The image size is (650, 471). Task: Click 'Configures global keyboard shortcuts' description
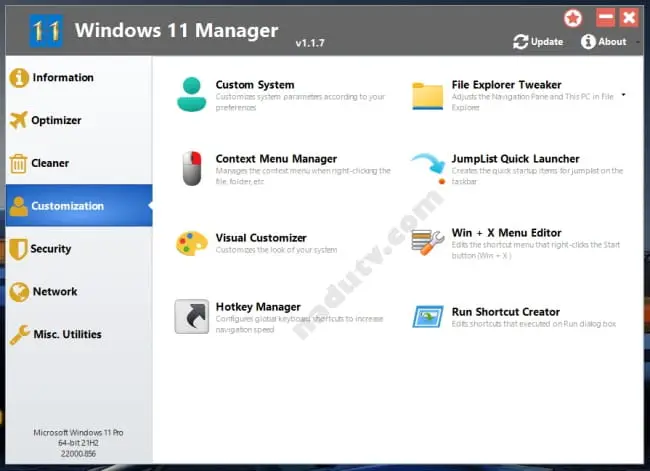click(x=299, y=324)
